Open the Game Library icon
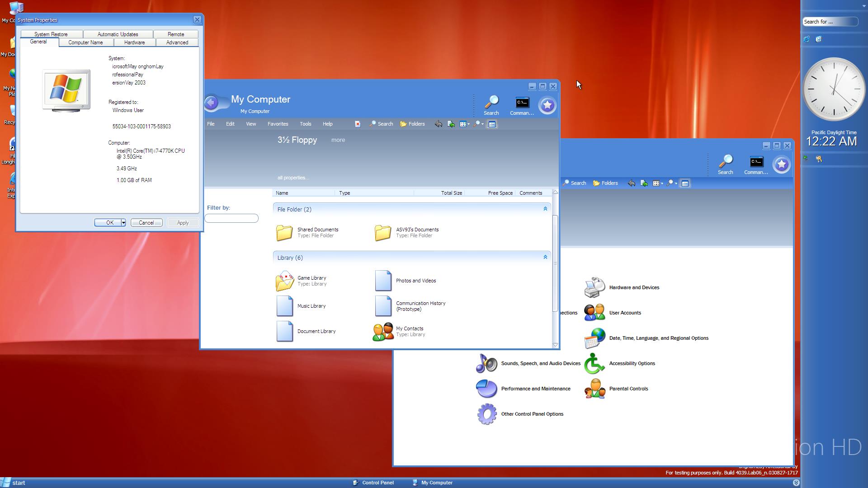This screenshot has width=868, height=488. [x=285, y=281]
